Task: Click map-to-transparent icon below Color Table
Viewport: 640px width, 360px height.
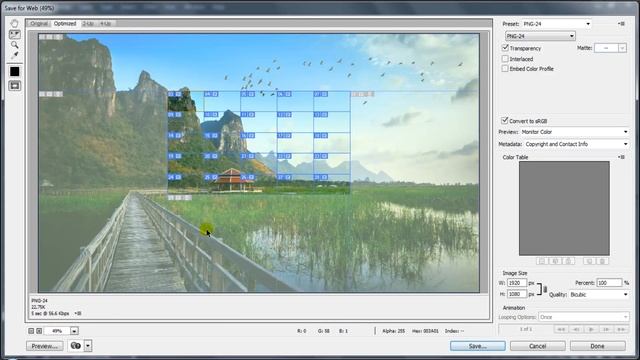Action: (542, 261)
